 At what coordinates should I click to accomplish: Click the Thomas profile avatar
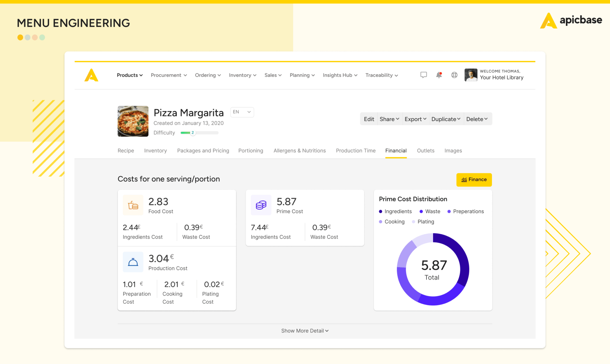[x=471, y=75]
